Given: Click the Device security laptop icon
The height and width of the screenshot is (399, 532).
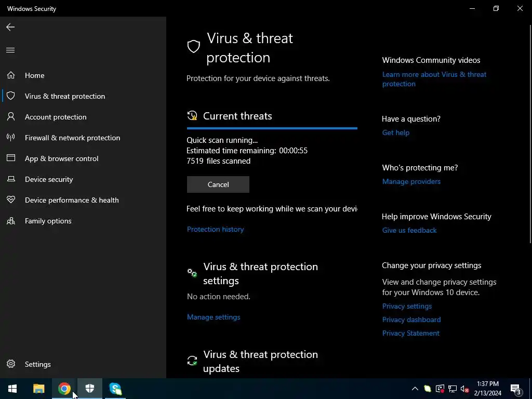Looking at the screenshot, I should (x=11, y=179).
